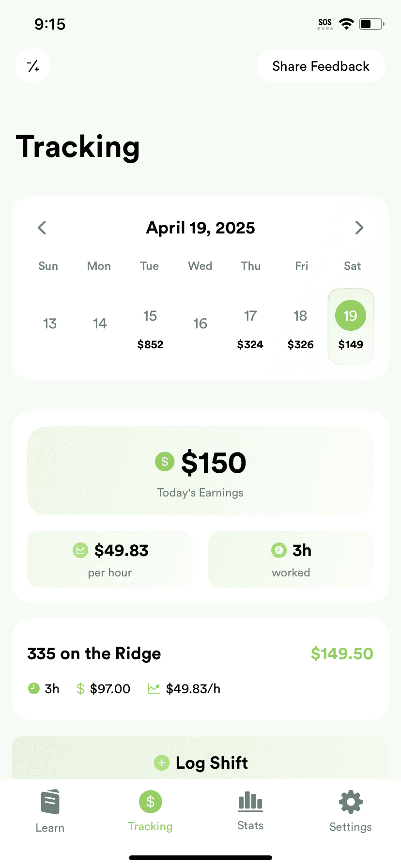401x868 pixels.
Task: Choose Sunday 13 in the week row
Action: pos(50,324)
